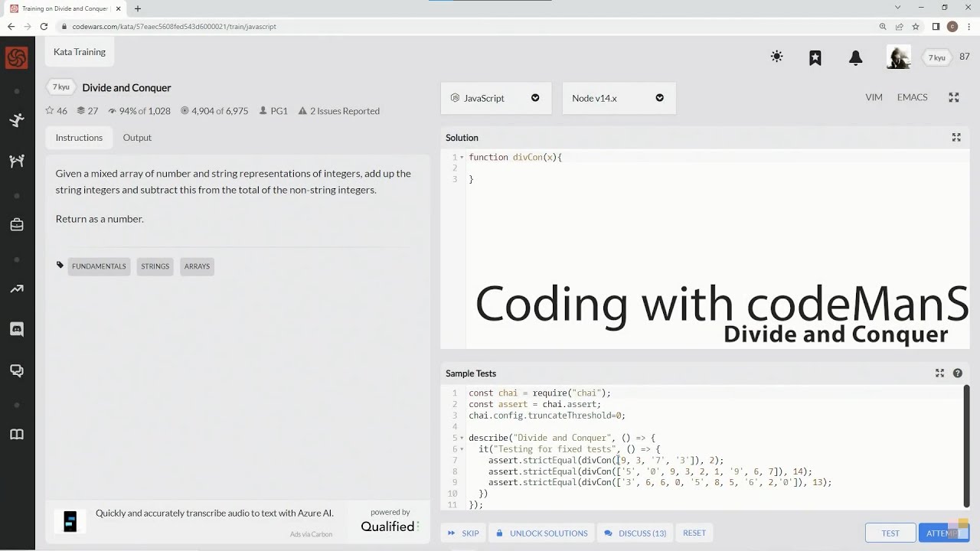Open the discussions chat icon in sidebar

tap(16, 370)
